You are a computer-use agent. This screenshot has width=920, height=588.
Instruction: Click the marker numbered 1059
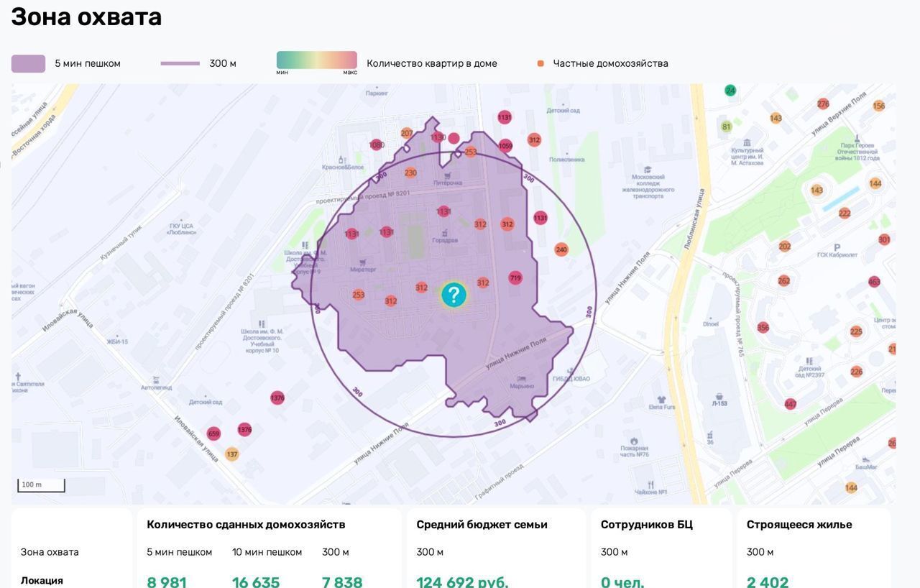pyautogui.click(x=505, y=146)
